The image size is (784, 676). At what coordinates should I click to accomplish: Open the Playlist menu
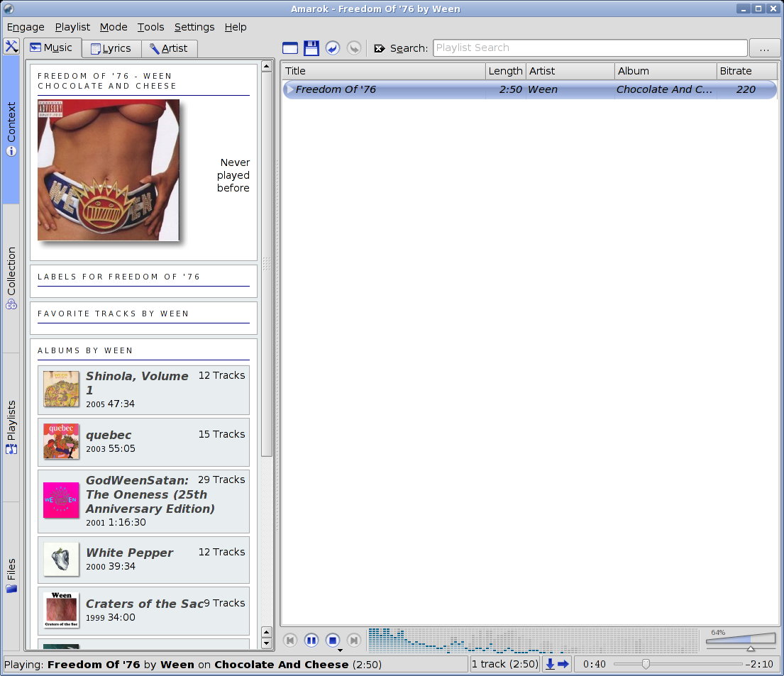coord(72,27)
